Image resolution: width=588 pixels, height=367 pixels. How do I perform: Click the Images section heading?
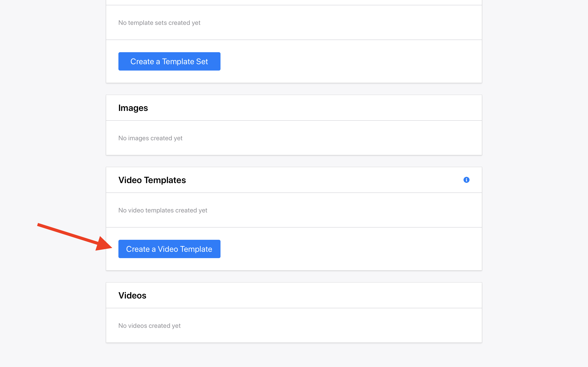click(x=133, y=108)
